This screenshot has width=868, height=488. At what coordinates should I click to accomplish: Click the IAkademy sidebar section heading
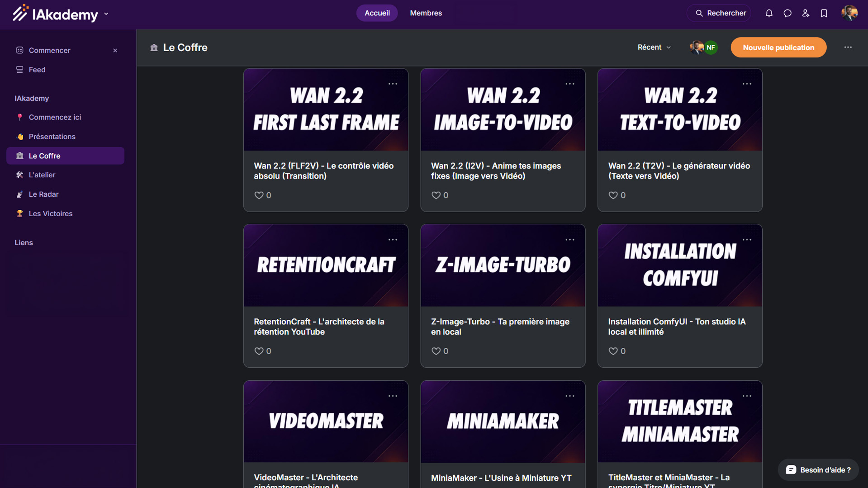click(x=32, y=99)
